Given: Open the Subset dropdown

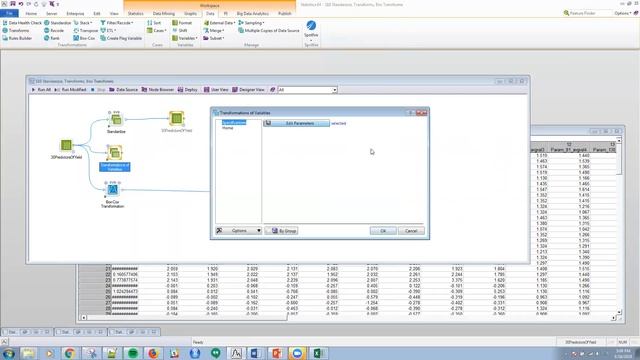Looking at the screenshot, I should pyautogui.click(x=213, y=38).
